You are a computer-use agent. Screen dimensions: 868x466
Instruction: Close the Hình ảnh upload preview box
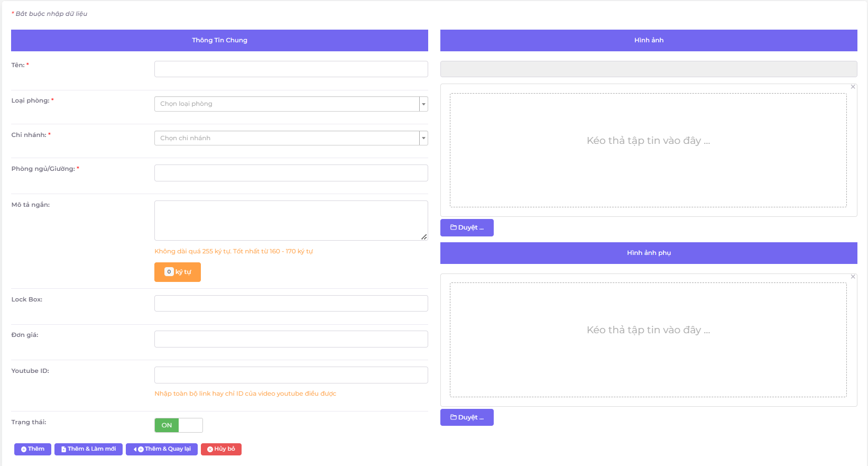pyautogui.click(x=853, y=87)
